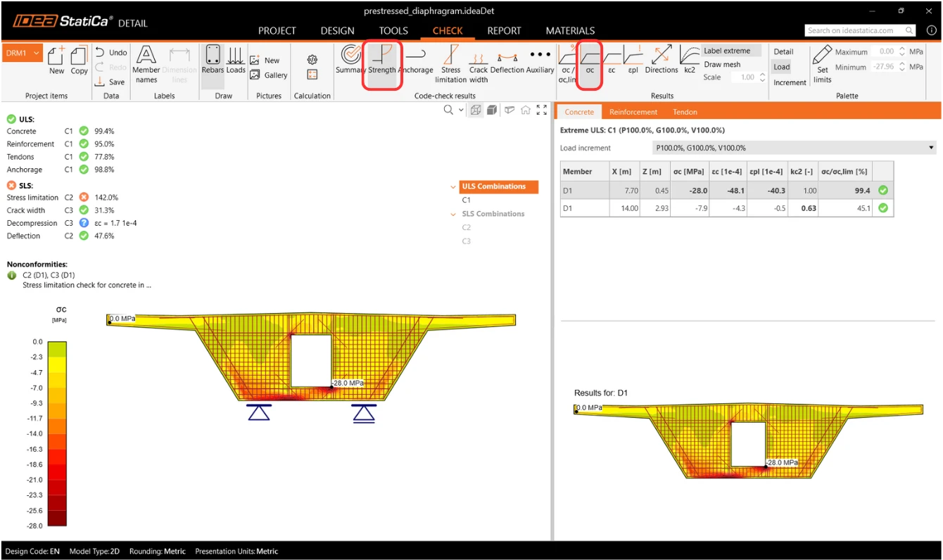Collapse the SLS Combinations group

[453, 214]
